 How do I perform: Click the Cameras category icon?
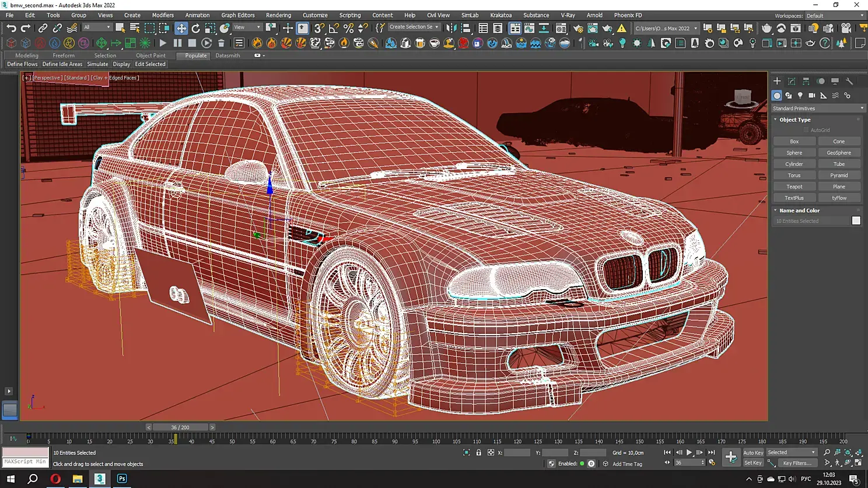812,96
